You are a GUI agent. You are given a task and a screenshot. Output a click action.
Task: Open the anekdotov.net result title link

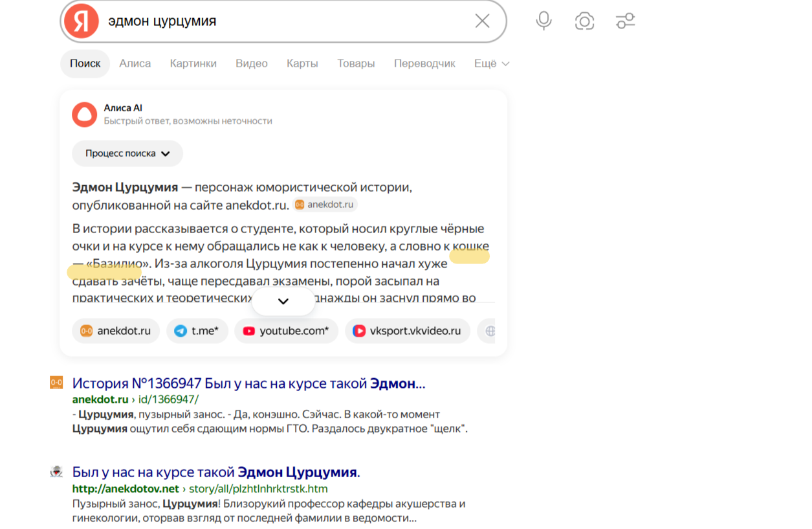pyautogui.click(x=216, y=472)
